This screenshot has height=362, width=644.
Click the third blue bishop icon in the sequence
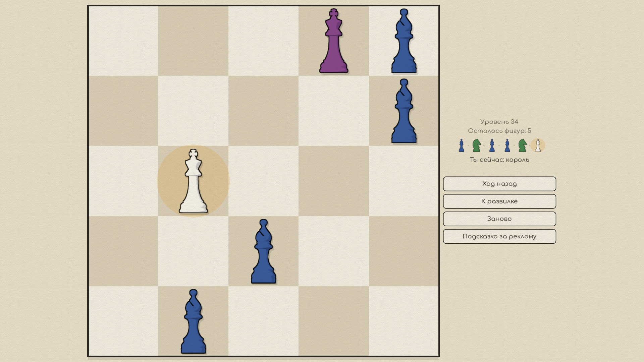(x=507, y=145)
